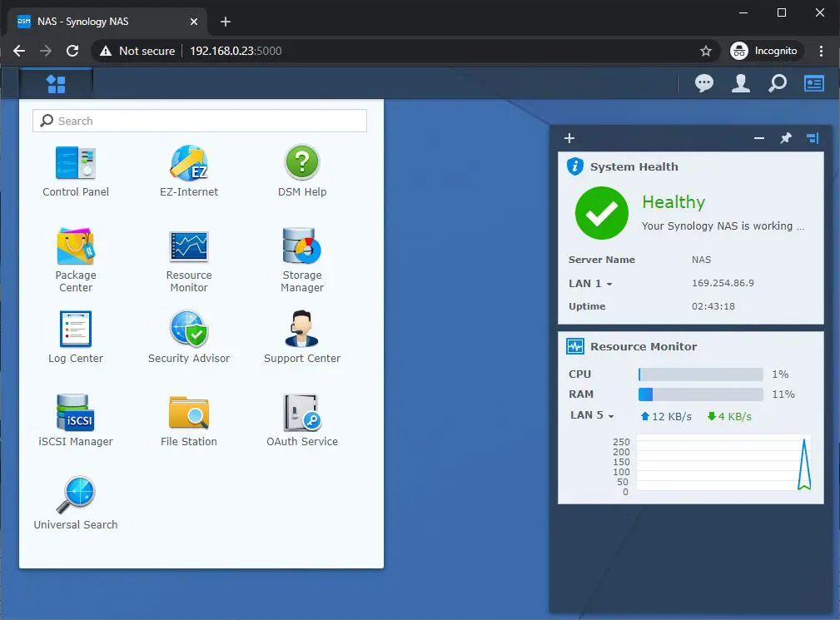
Task: Click the Incognito profile button
Action: (x=766, y=51)
